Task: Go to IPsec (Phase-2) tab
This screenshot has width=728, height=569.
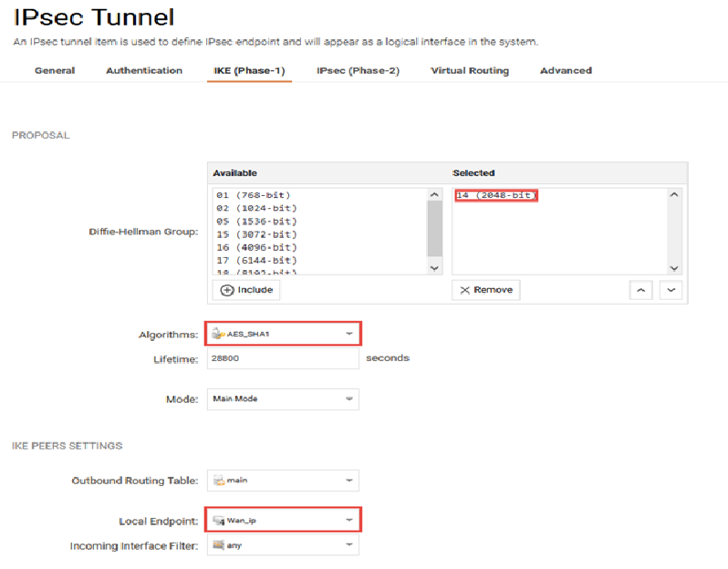Action: click(358, 70)
